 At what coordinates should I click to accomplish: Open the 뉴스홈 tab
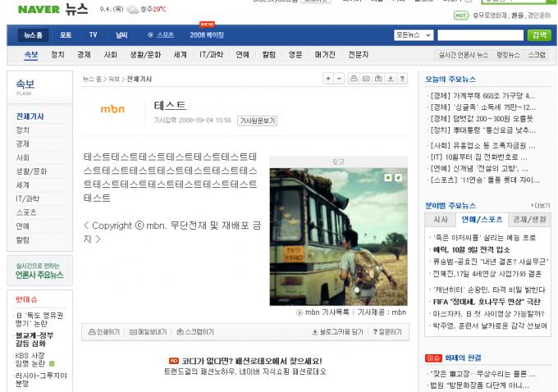(x=33, y=35)
